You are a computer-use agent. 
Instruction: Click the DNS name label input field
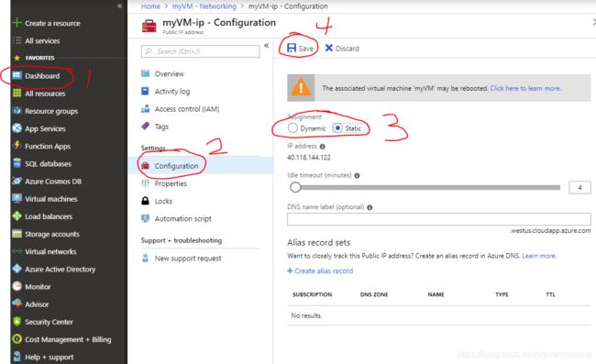(x=439, y=219)
